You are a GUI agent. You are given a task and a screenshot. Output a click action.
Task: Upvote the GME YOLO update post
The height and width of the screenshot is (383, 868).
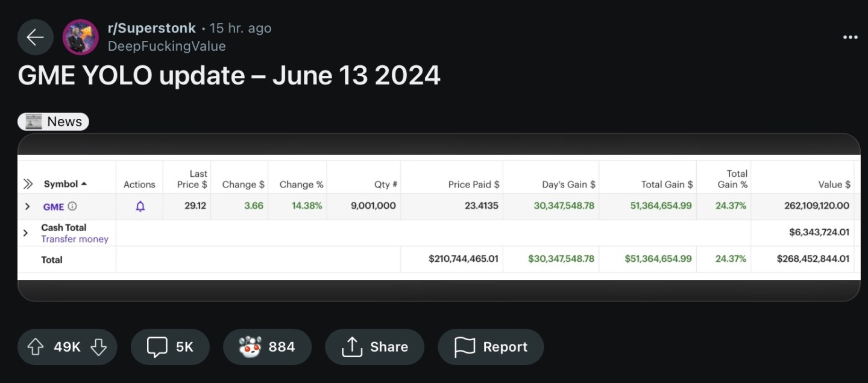coord(36,347)
